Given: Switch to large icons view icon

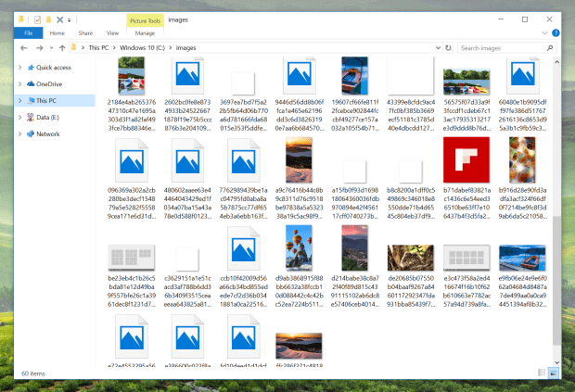Looking at the screenshot, I should pos(553,373).
